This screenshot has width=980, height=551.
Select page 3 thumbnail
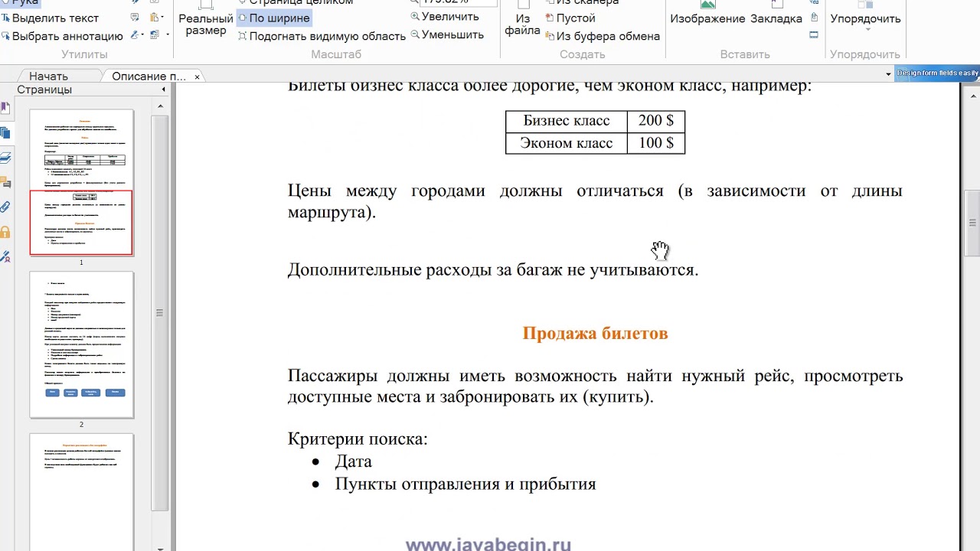point(81,492)
